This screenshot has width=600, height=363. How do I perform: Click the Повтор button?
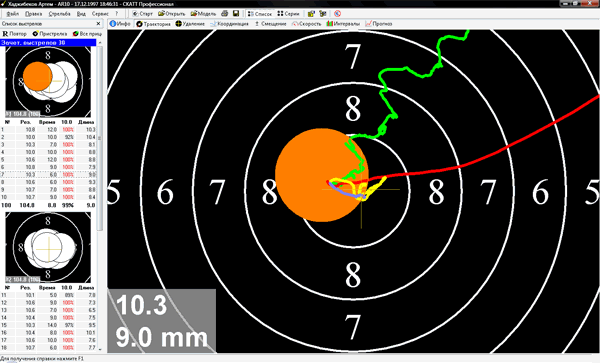15,34
